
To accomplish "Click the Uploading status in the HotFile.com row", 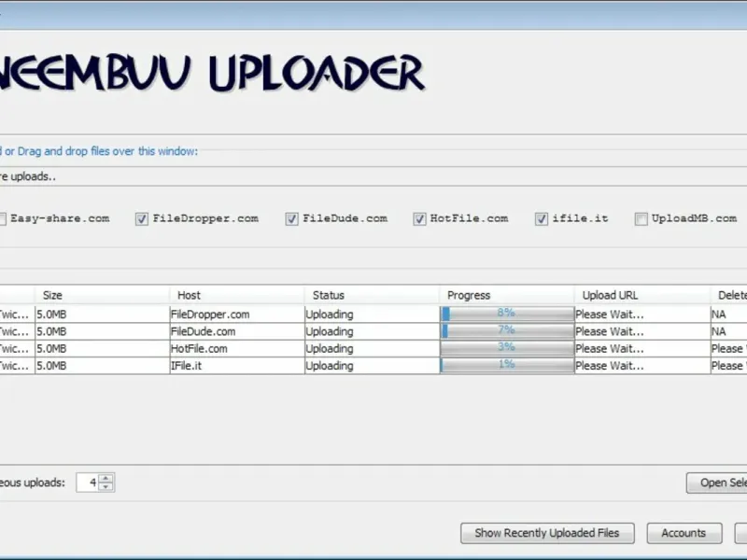I will (x=372, y=348).
